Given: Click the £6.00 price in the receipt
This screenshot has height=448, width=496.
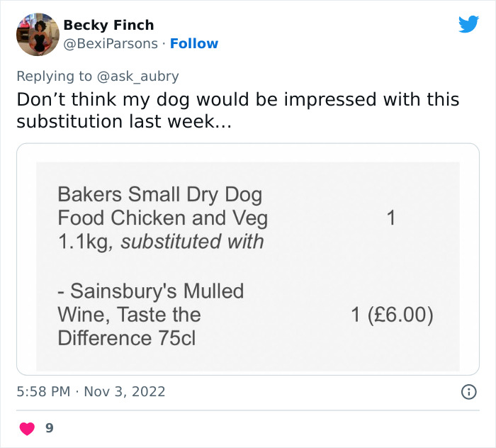Looking at the screenshot, I should [392, 314].
